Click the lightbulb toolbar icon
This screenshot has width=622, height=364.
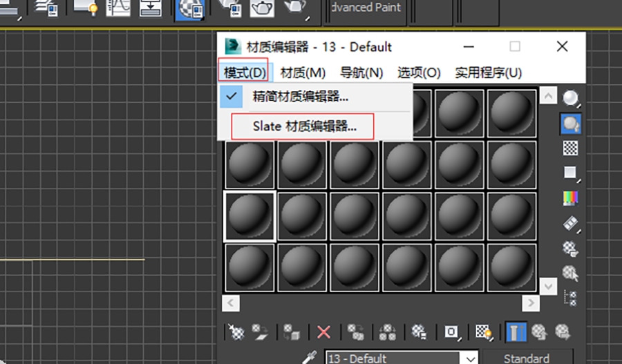[86, 8]
